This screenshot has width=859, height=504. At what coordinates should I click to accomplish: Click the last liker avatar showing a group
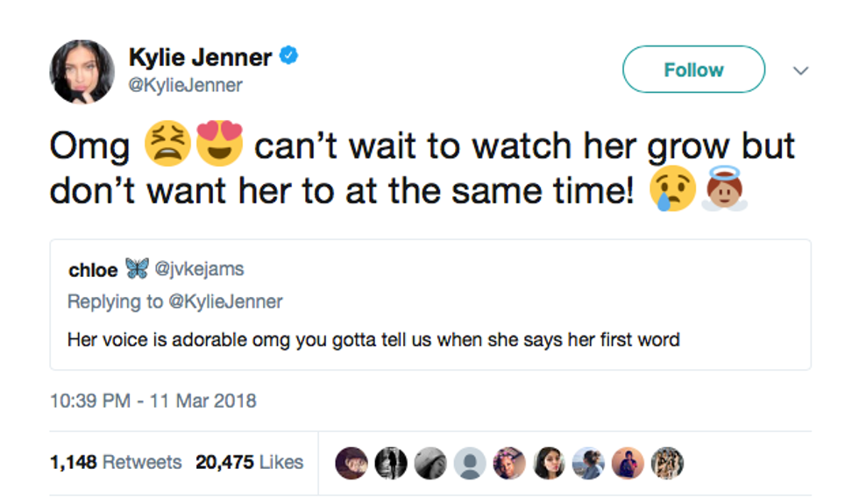pos(668,463)
